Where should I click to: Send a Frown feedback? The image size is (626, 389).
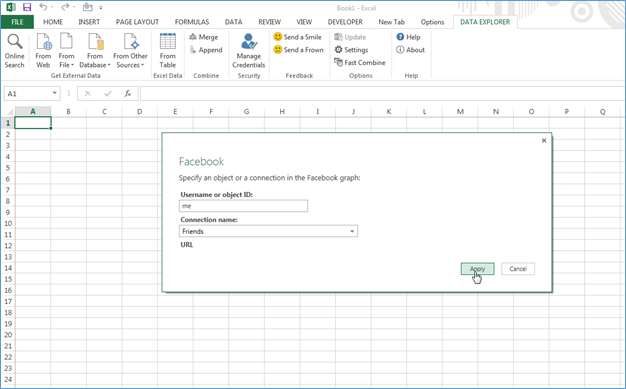[x=299, y=50]
